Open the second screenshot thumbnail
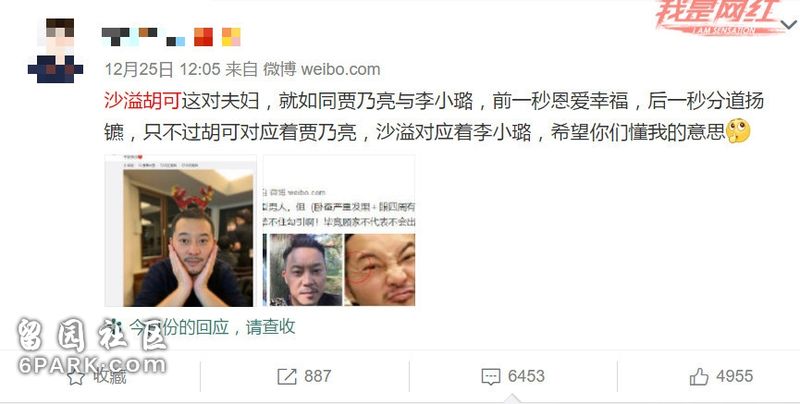 pos(339,231)
